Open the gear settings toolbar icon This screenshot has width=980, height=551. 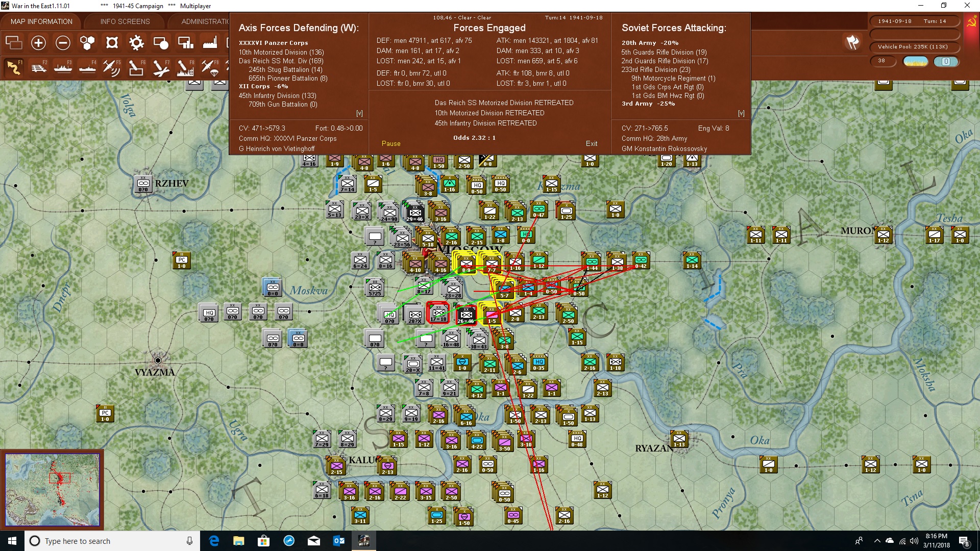[x=136, y=43]
